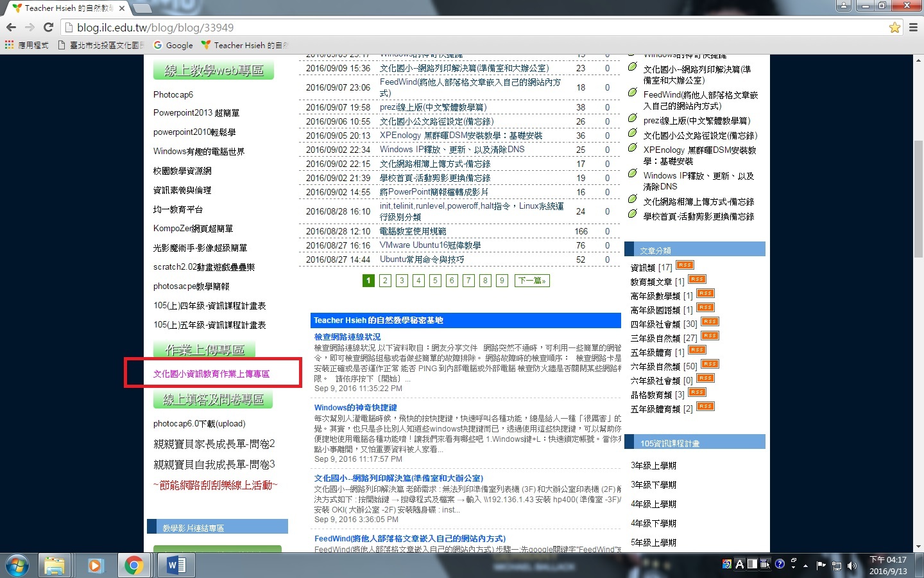Open article VMware Ubuntu16冠偉教學 in table
The height and width of the screenshot is (578, 924).
tap(430, 245)
